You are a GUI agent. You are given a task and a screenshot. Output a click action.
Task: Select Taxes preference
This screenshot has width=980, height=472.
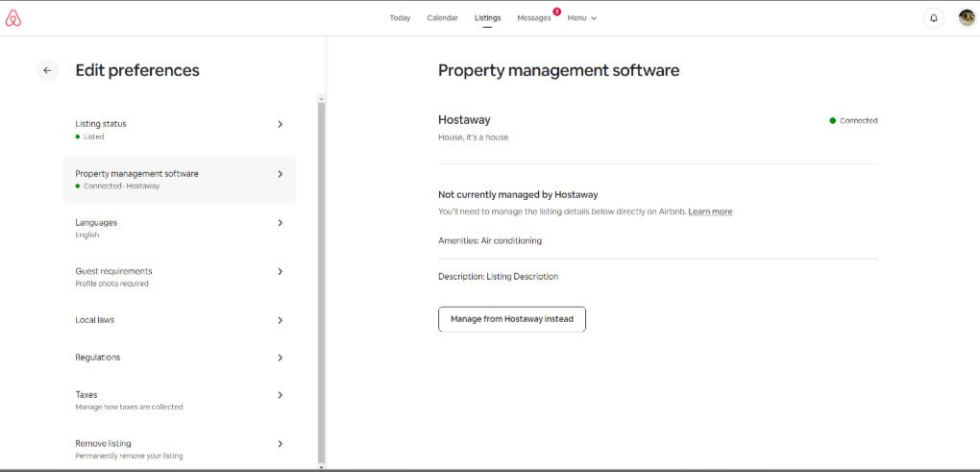pyautogui.click(x=180, y=400)
